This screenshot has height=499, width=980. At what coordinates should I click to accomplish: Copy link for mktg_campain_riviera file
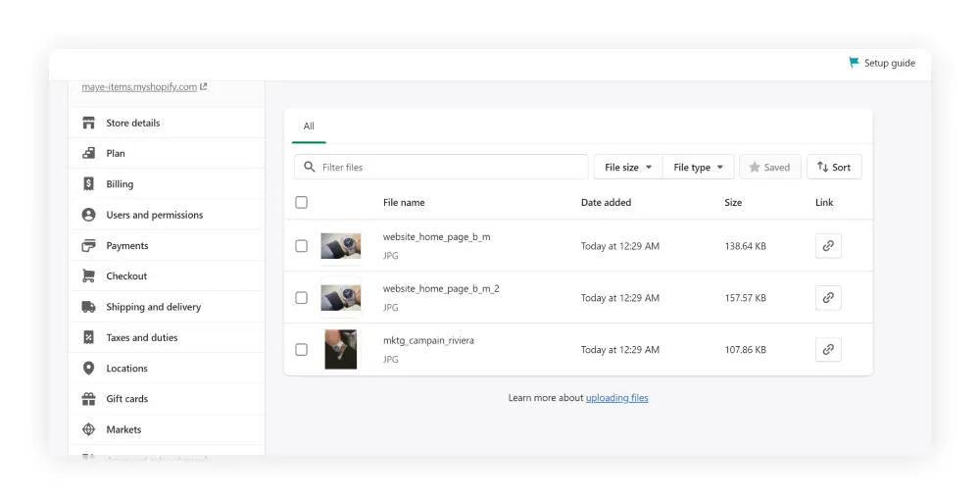[x=828, y=350]
